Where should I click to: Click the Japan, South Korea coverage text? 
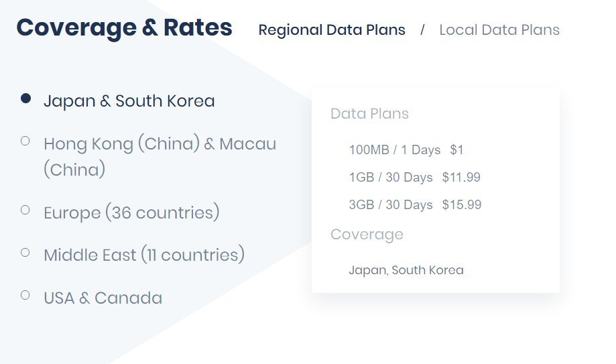pos(406,271)
